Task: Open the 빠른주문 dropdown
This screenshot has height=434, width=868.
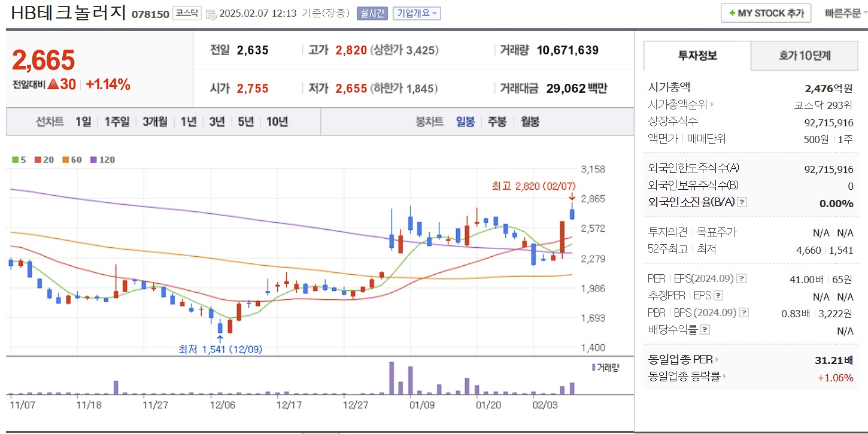Action: point(846,13)
